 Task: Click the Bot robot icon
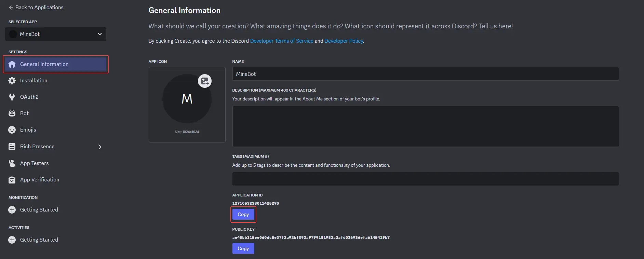[12, 113]
